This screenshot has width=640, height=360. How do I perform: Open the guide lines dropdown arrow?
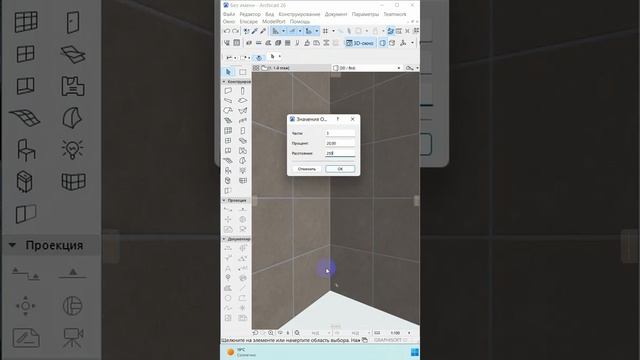point(284,31)
